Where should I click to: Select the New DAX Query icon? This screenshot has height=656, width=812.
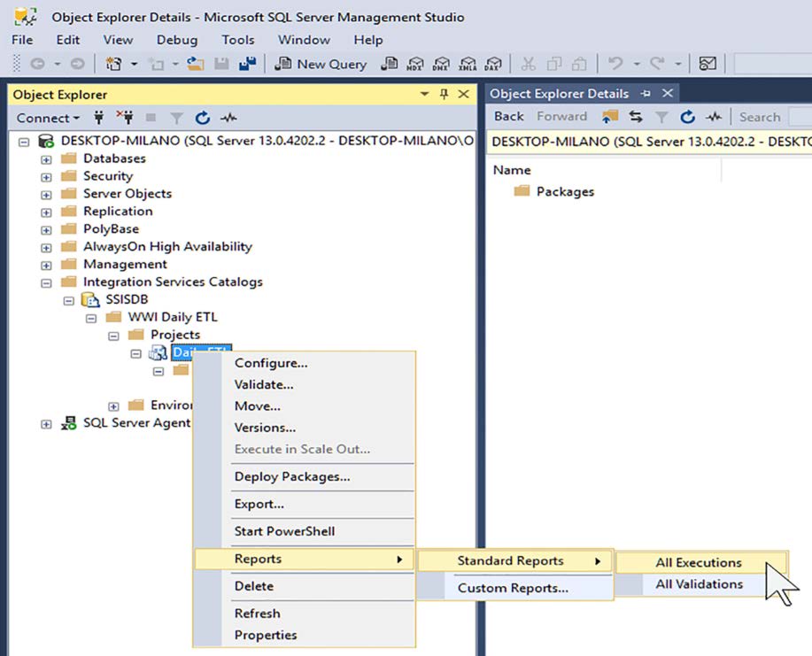[x=493, y=64]
